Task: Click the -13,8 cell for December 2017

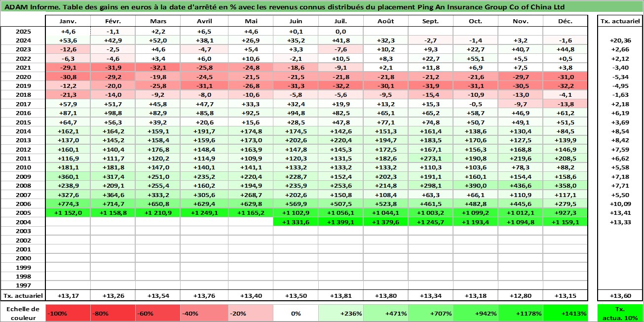Action: [x=566, y=104]
